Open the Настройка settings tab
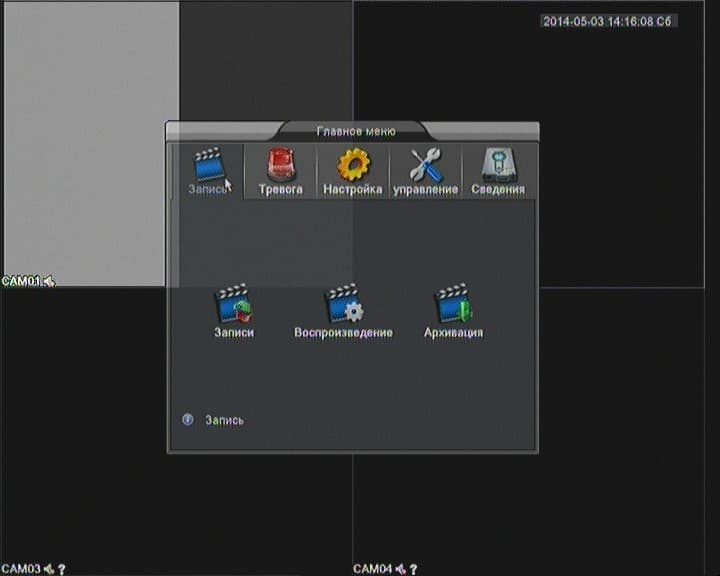 point(353,171)
